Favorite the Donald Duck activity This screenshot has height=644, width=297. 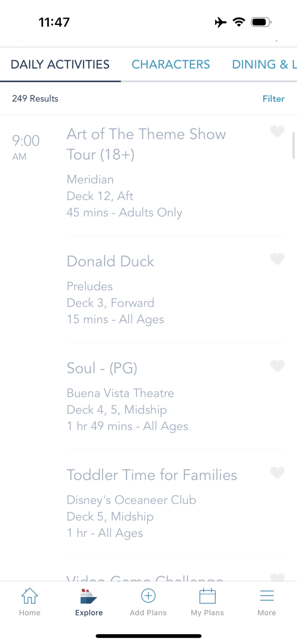click(x=277, y=259)
